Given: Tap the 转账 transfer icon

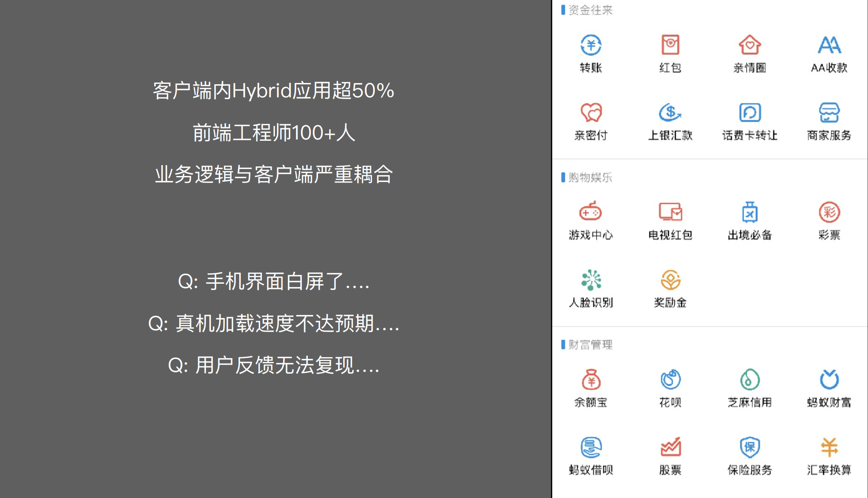Looking at the screenshot, I should pyautogui.click(x=591, y=45).
